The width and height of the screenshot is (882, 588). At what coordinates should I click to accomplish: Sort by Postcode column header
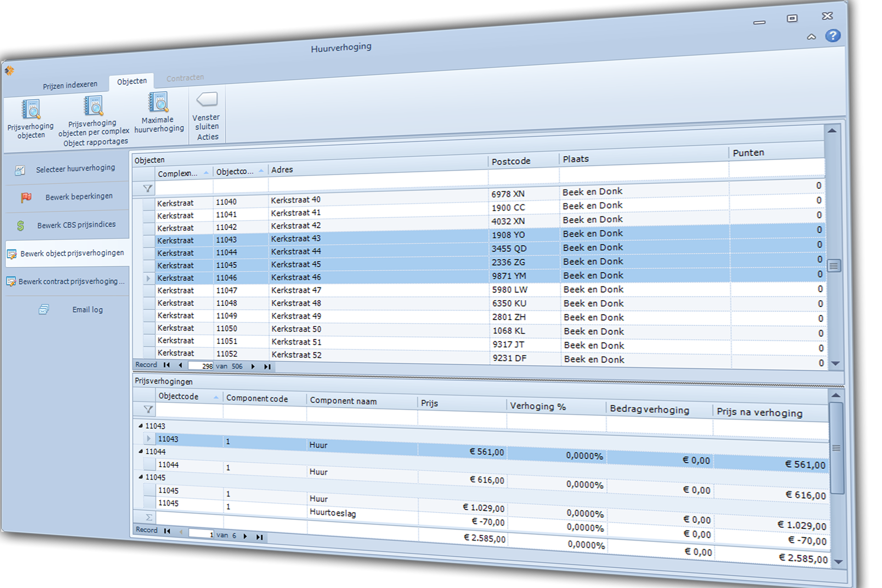tap(511, 161)
